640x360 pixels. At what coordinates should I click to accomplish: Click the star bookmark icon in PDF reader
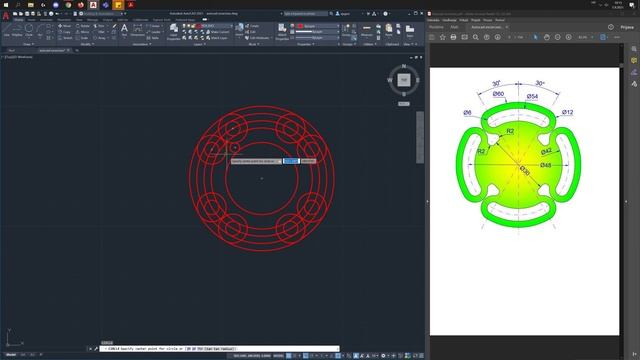442,37
